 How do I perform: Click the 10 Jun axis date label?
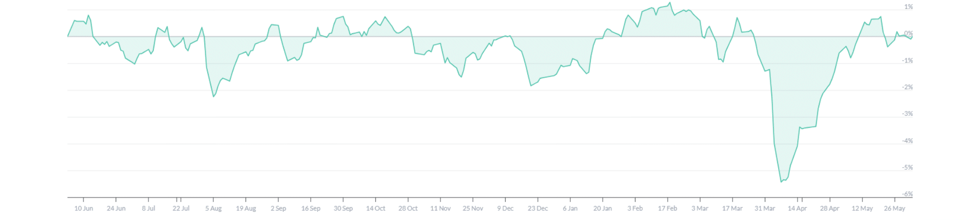coord(84,208)
